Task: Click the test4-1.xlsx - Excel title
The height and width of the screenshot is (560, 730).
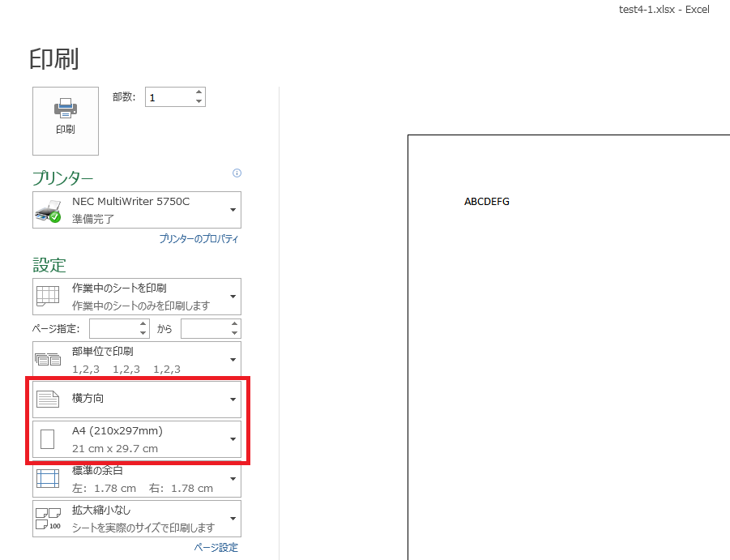Action: click(x=664, y=9)
